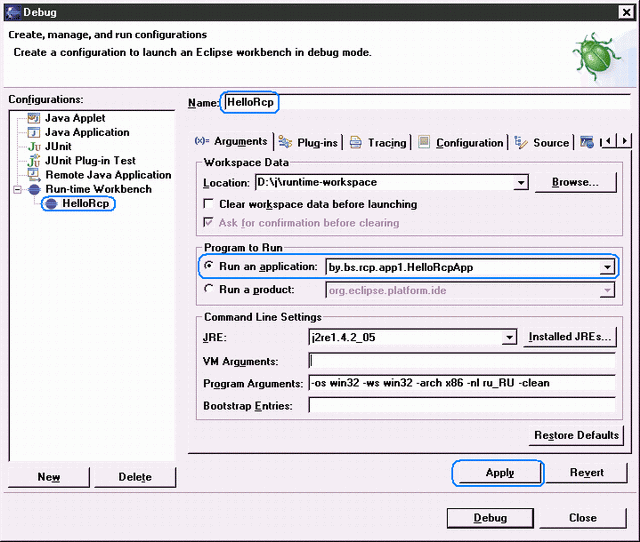
Task: Switch to the Plug-ins tab
Action: click(308, 142)
